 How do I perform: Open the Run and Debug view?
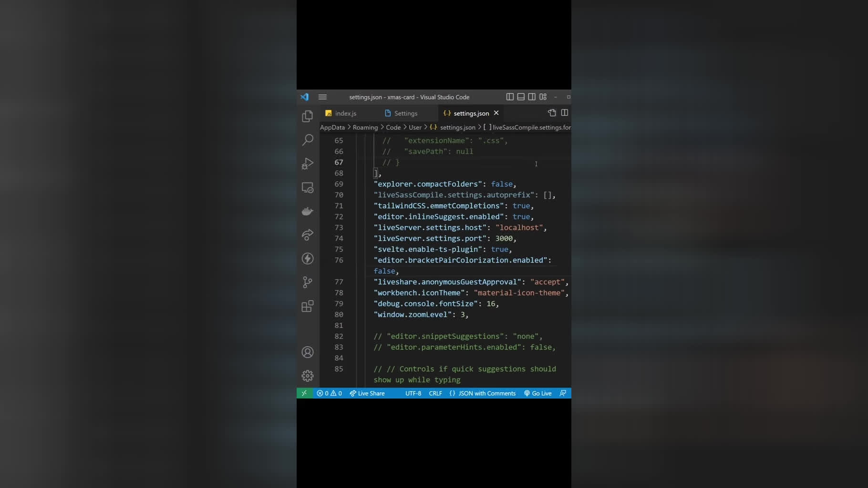(x=308, y=163)
